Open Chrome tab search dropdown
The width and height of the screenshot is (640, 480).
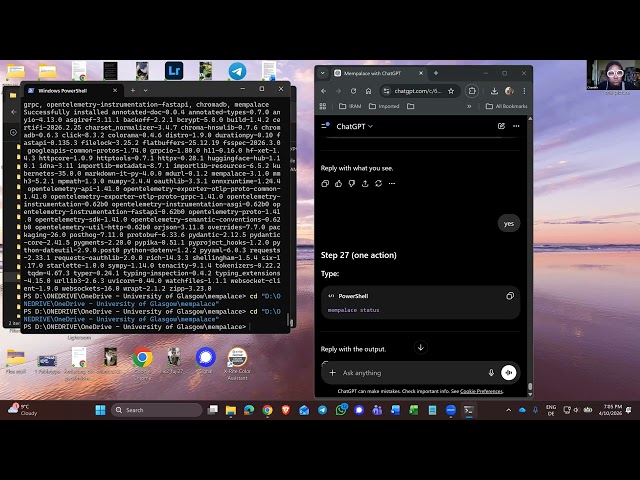pyautogui.click(x=322, y=73)
